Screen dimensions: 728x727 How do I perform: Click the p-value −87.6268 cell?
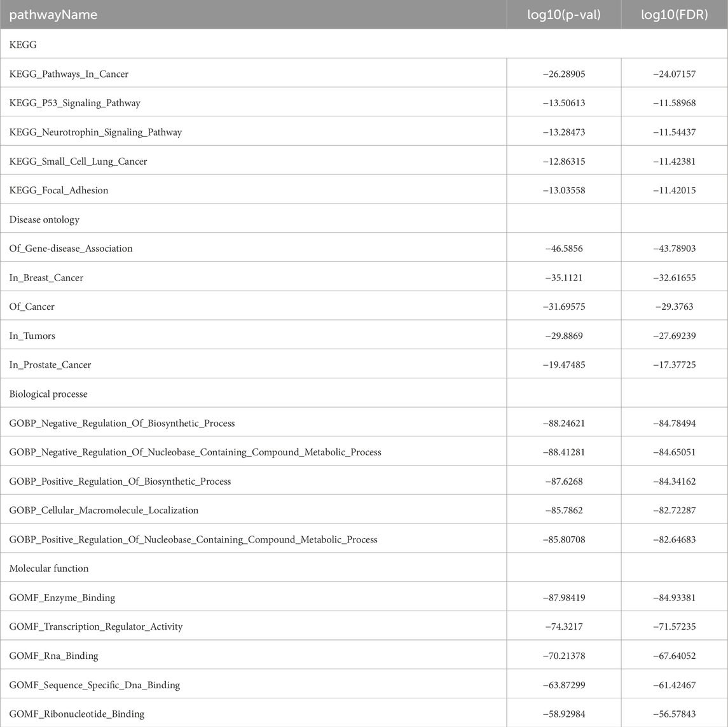[x=563, y=481]
